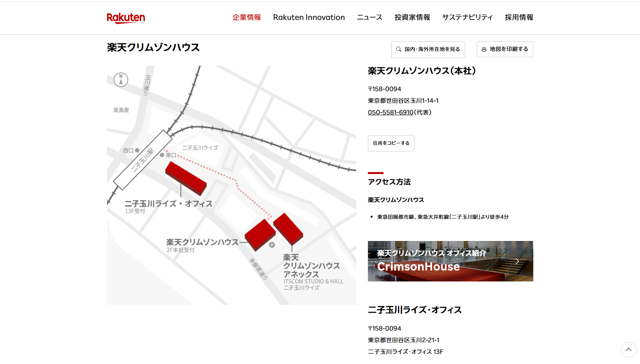Click the red Rise Office building on map
The width and height of the screenshot is (640, 364).
186,178
